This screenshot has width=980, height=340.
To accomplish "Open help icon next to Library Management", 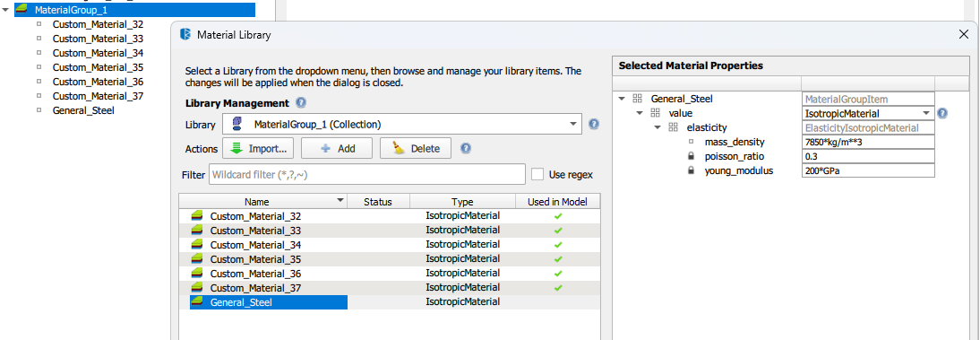I will (x=301, y=102).
